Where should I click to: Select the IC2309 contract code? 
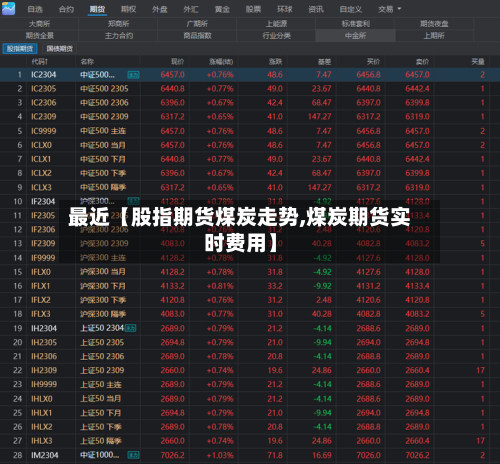coord(44,117)
